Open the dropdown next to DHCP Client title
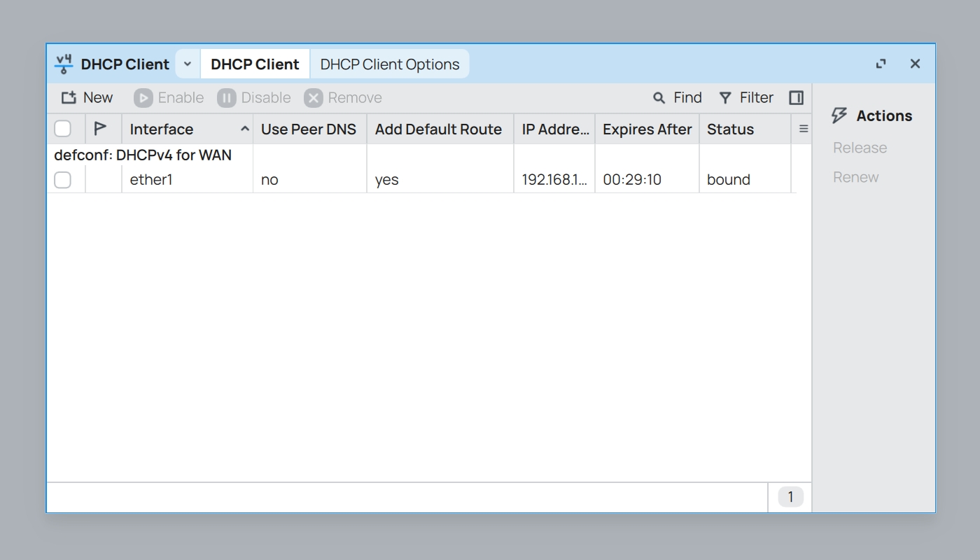This screenshot has width=980, height=560. coord(187,64)
